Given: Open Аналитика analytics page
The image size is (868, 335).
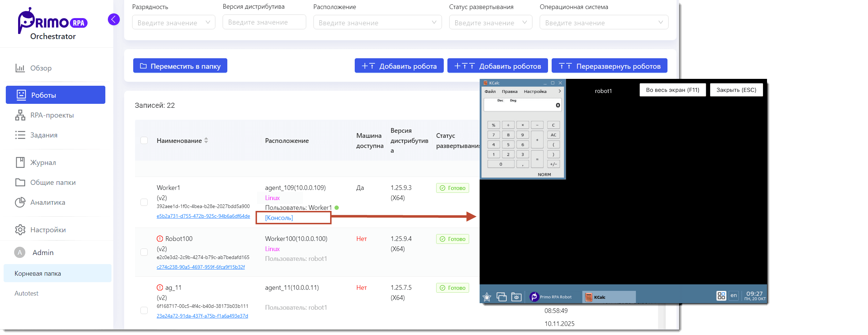Looking at the screenshot, I should coord(47,202).
